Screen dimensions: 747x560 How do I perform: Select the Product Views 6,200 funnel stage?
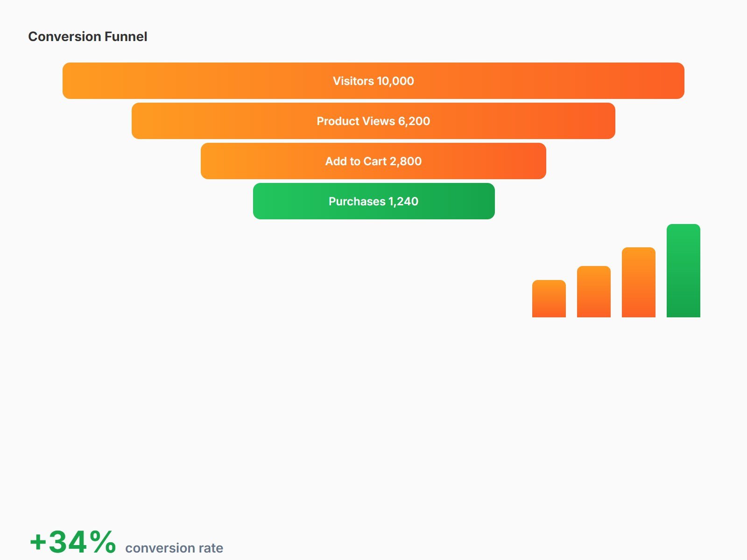pos(373,121)
